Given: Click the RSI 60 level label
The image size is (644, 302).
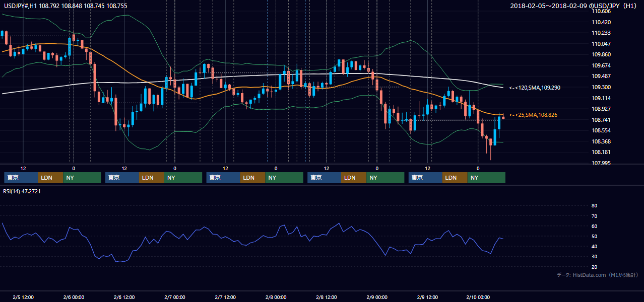Looking at the screenshot, I should (x=594, y=226).
